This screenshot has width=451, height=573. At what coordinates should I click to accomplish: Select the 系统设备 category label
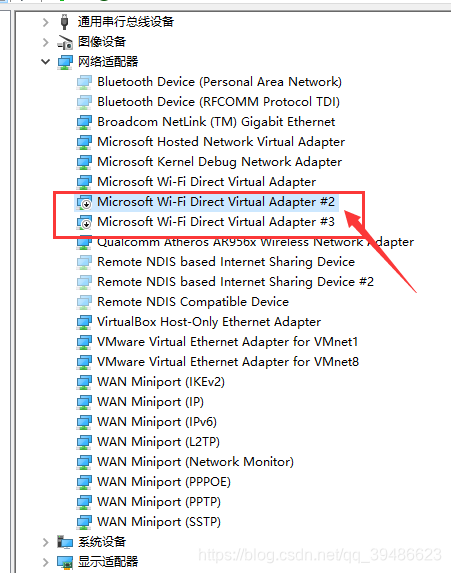(x=102, y=542)
